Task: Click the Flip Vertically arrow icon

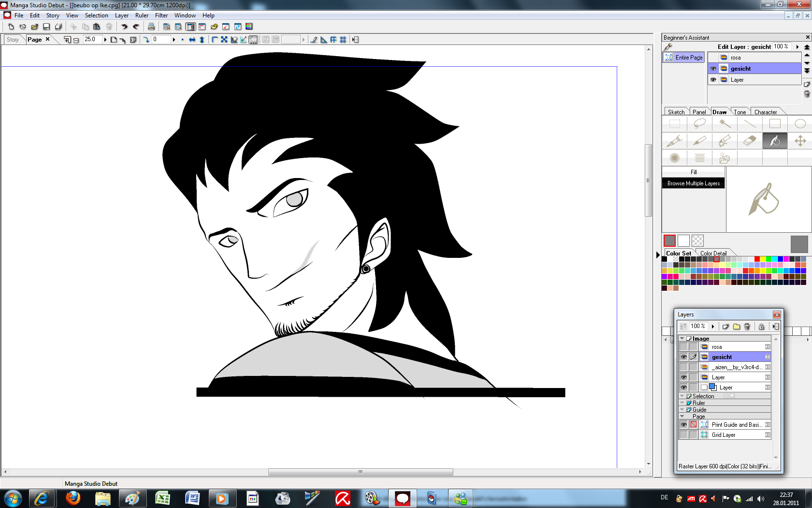Action: tap(202, 40)
